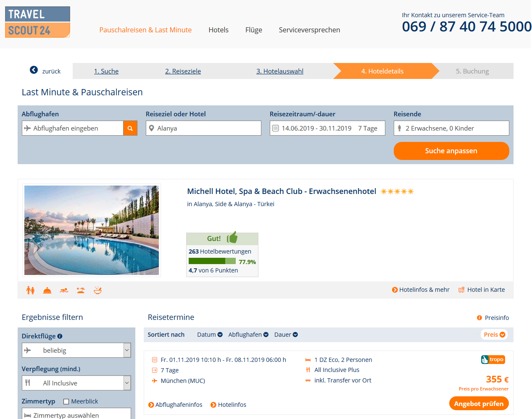
Task: Click the orange airport search magnifier icon
Action: pyautogui.click(x=130, y=128)
